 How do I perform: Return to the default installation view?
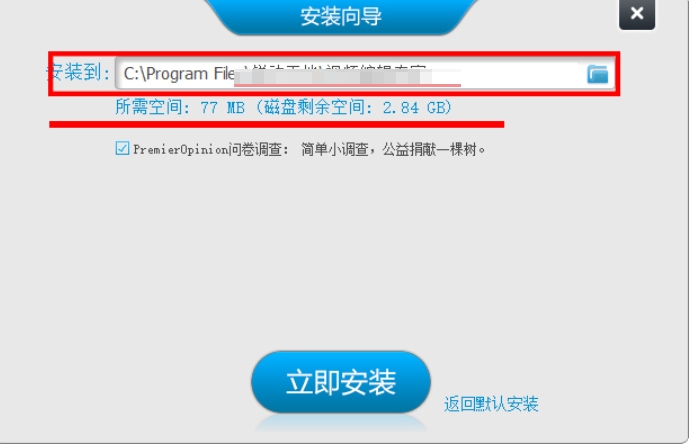[x=491, y=404]
